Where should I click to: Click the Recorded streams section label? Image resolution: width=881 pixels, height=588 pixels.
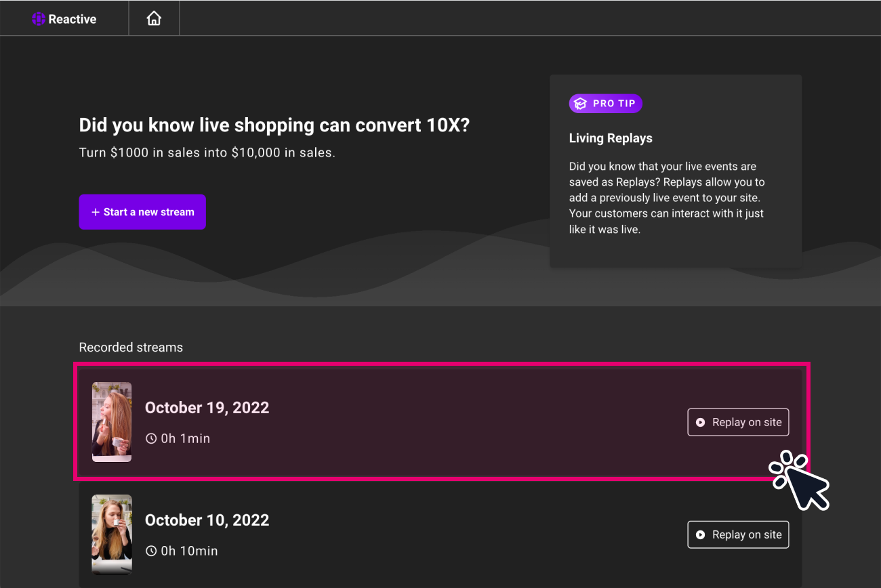pyautogui.click(x=131, y=348)
